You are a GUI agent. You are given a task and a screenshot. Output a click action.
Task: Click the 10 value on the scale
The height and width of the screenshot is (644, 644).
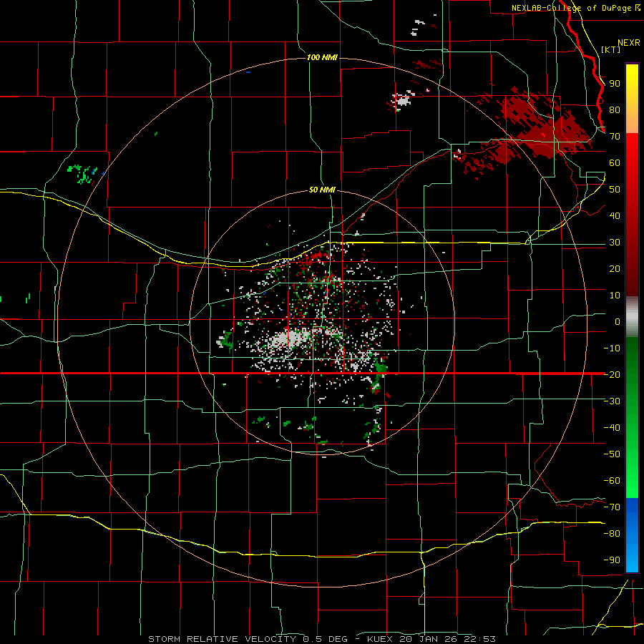click(615, 296)
